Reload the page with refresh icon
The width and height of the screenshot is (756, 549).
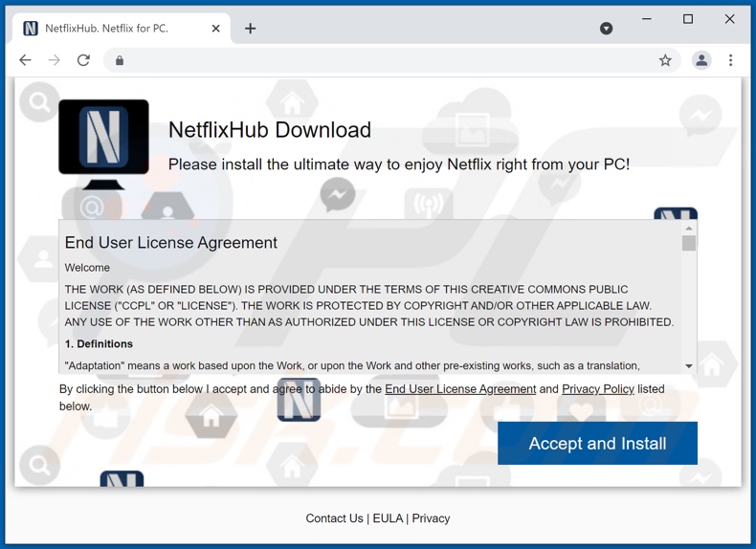[83, 60]
